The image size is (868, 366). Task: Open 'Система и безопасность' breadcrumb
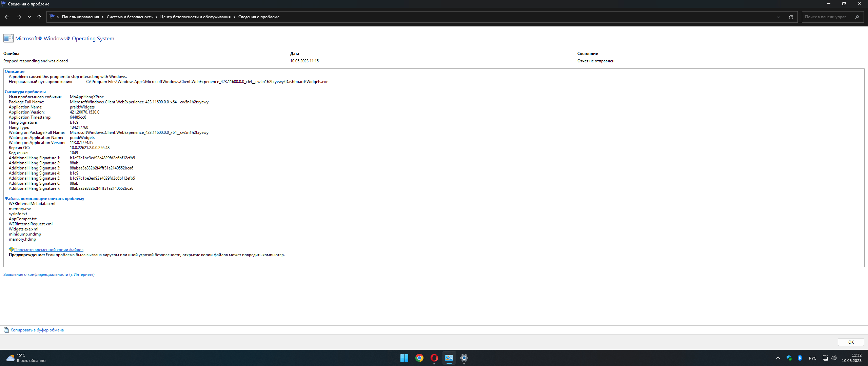[130, 17]
